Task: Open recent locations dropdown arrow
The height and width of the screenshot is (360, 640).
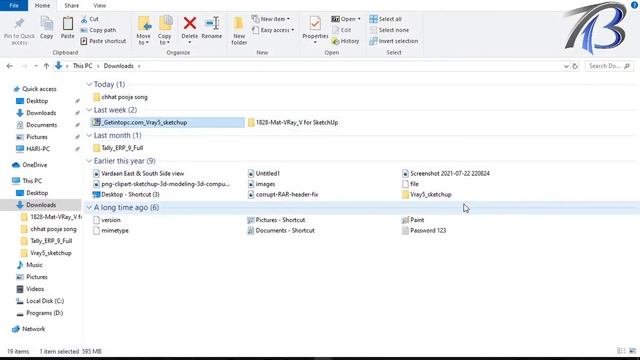Action: tap(36, 66)
